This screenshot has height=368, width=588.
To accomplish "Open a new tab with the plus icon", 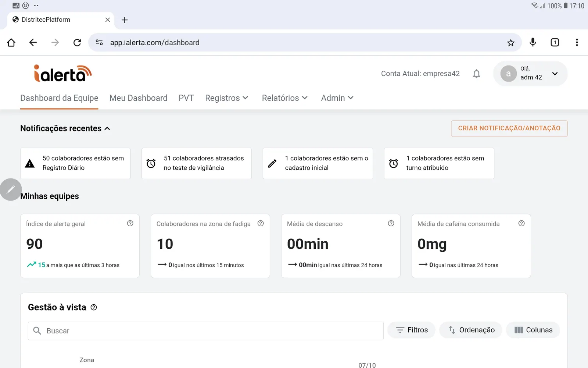I will pyautogui.click(x=125, y=20).
